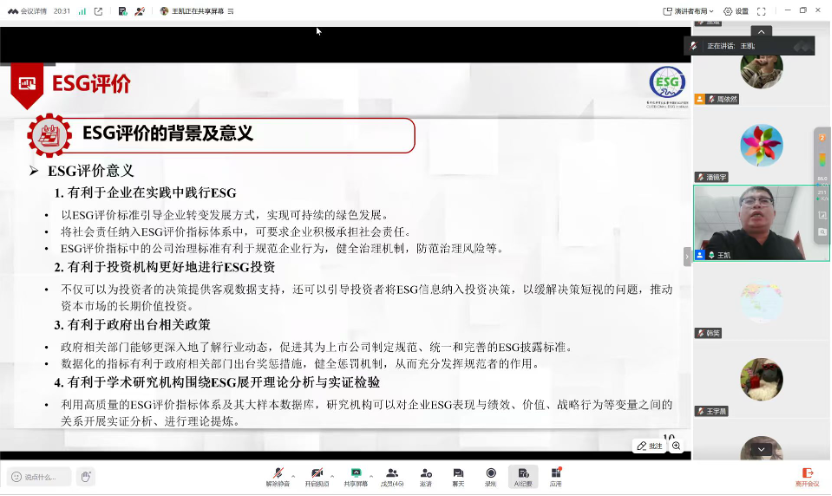
Task: Click heading 3. 有利于政府出台相关政策
Action: pos(132,325)
